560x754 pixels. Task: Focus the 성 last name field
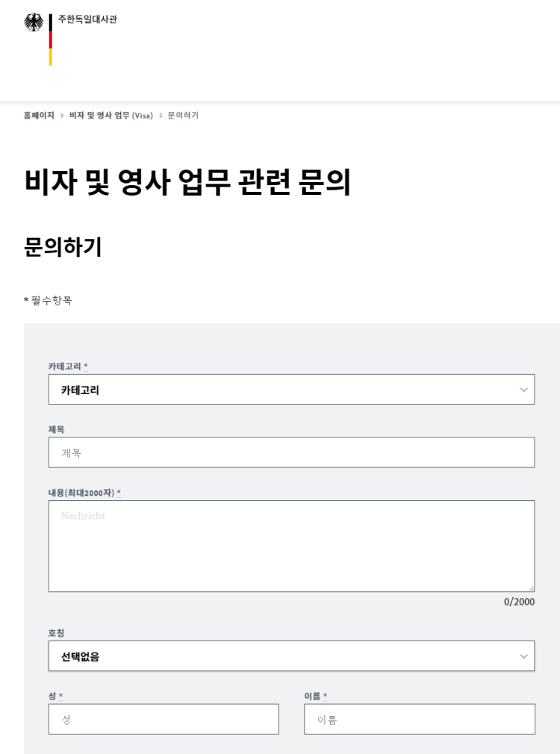tap(164, 720)
